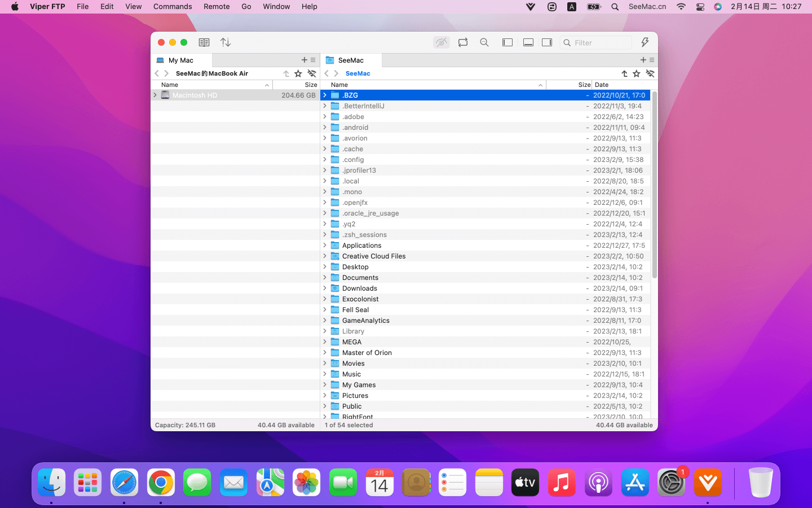812x508 pixels.
Task: Click the SeeMac path breadcrumb
Action: click(358, 73)
